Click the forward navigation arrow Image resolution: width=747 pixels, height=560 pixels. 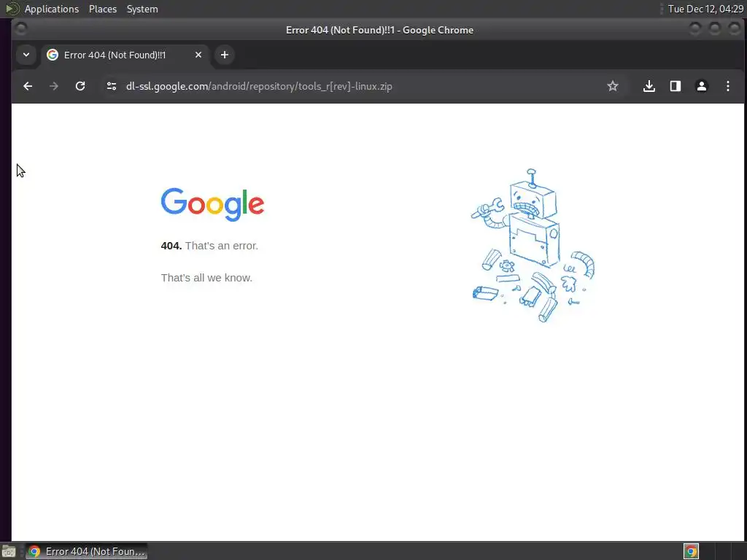(x=54, y=86)
